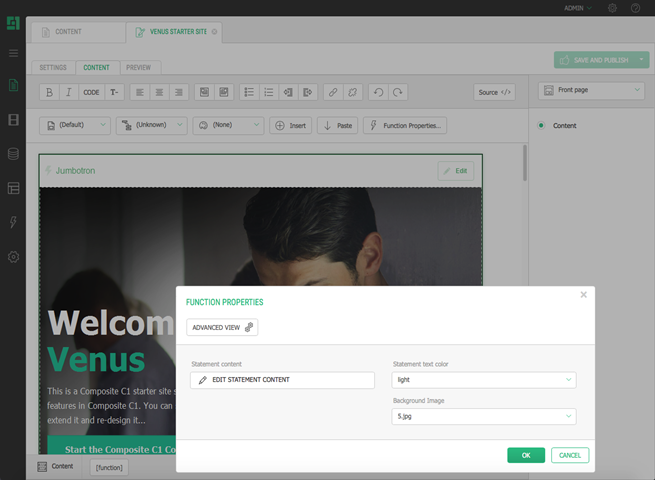Image resolution: width=655 pixels, height=480 pixels.
Task: Open the Functions lightning bolt in sidebar
Action: (13, 222)
